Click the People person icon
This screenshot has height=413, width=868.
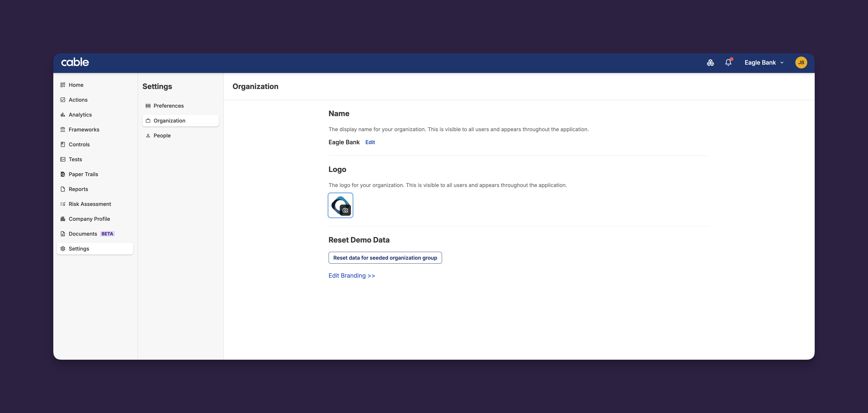point(148,135)
